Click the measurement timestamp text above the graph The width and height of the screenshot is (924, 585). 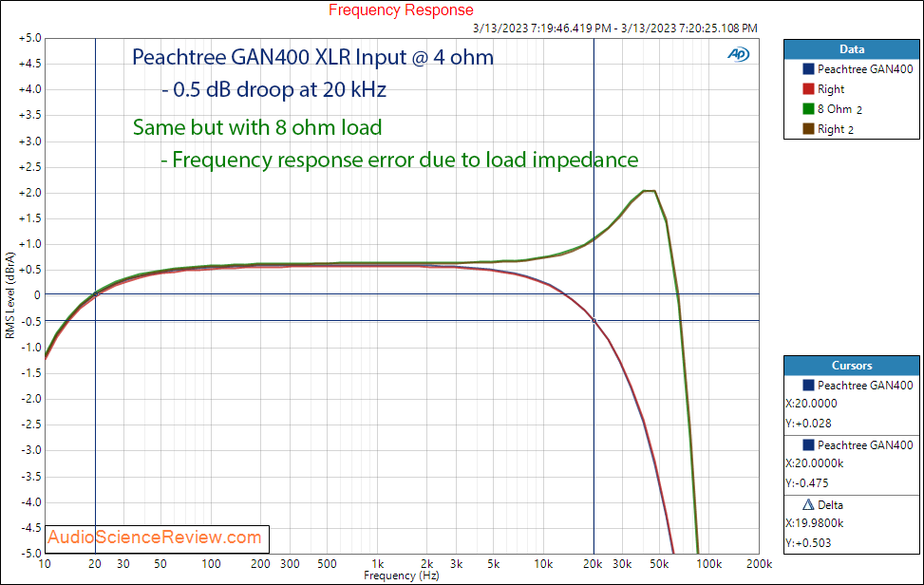(x=614, y=28)
